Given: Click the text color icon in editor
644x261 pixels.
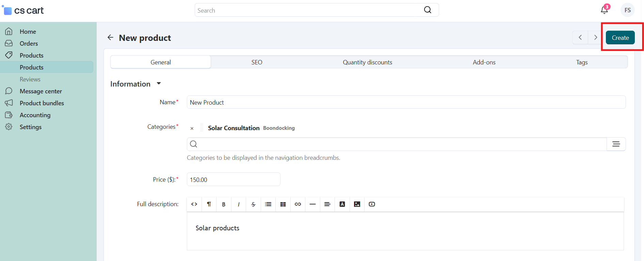Looking at the screenshot, I should [x=342, y=204].
